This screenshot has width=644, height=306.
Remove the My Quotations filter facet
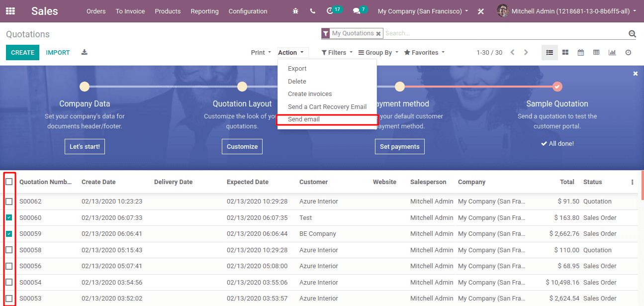click(378, 34)
